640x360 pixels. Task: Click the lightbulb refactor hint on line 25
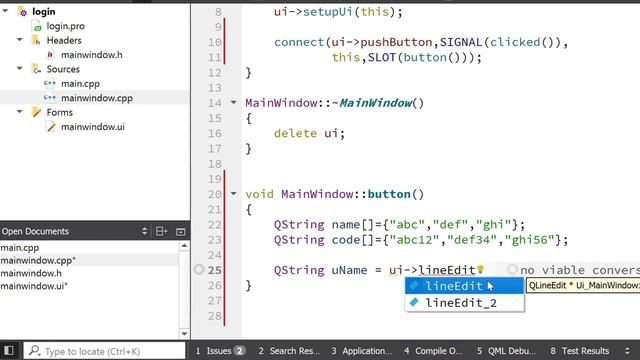tap(480, 269)
